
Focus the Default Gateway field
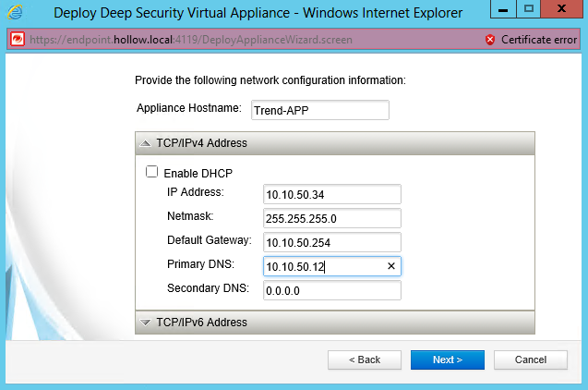331,242
